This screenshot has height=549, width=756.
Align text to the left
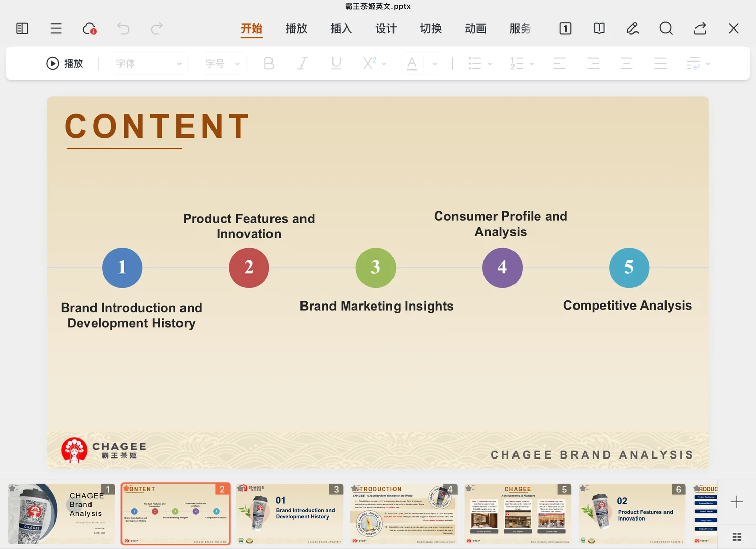[560, 64]
